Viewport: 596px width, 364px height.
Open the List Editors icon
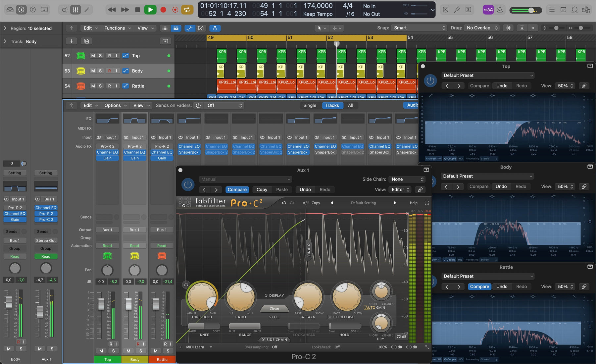pos(552,10)
